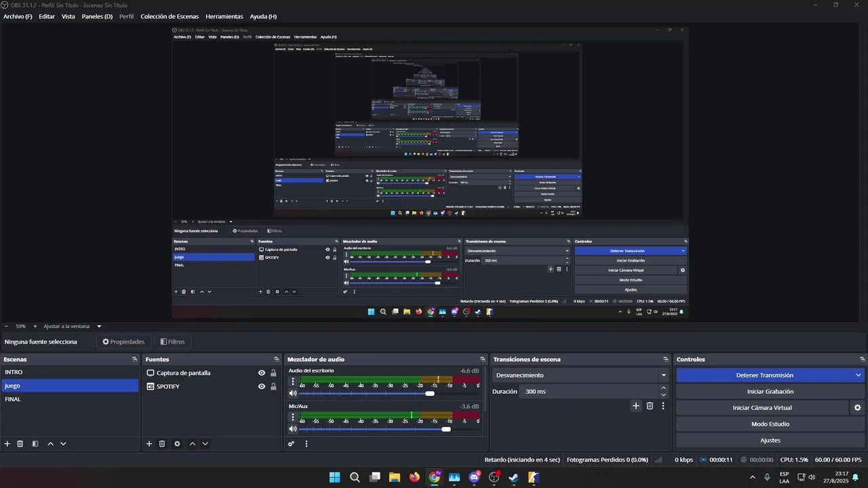Zoom out preview with minus button
868x488 pixels.
pyautogui.click(x=6, y=326)
